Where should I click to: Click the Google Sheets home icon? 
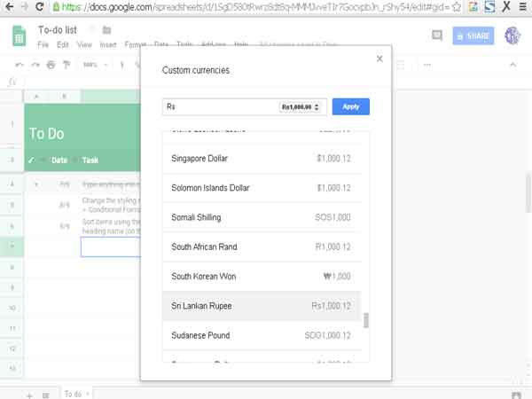19,36
